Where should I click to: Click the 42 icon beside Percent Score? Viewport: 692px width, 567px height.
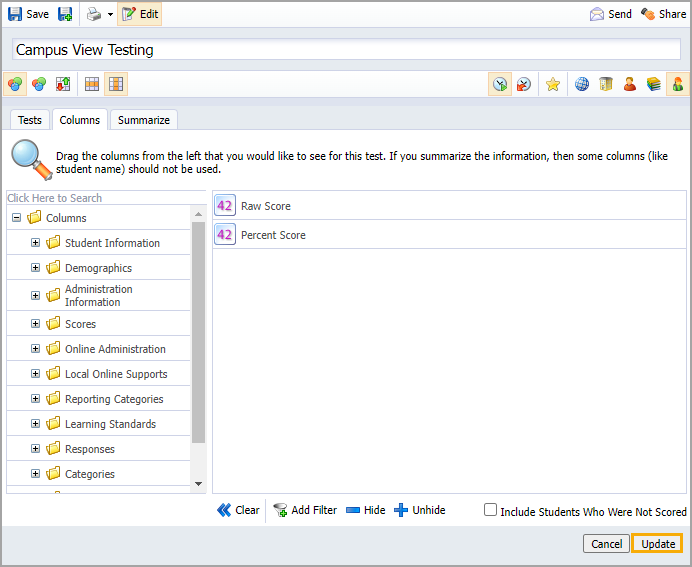click(x=225, y=234)
